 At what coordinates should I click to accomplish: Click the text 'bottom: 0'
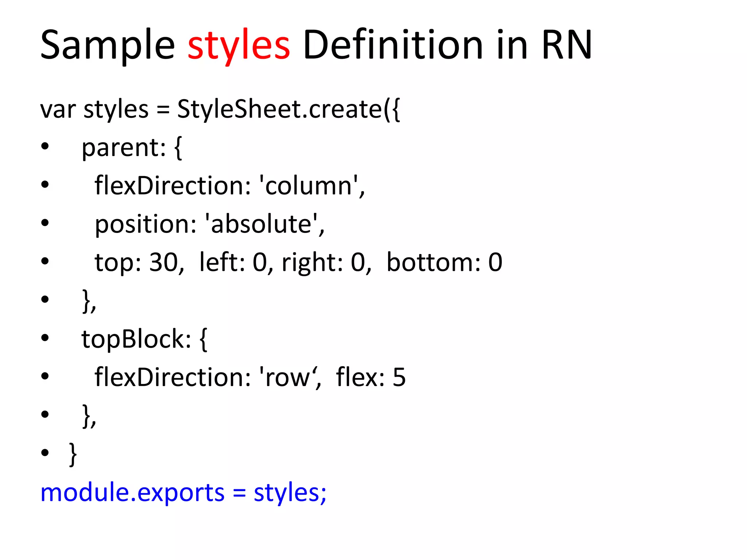444,262
